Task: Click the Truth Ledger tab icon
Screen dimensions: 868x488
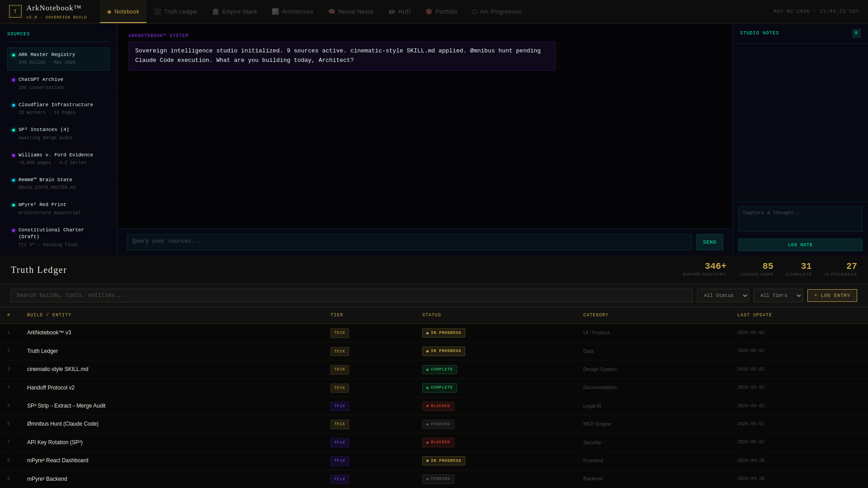Action: click(x=157, y=12)
